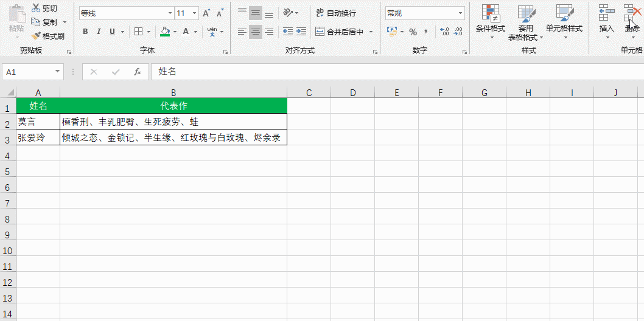Open Fill Color dropdown arrow
644x321 pixels.
(x=175, y=32)
